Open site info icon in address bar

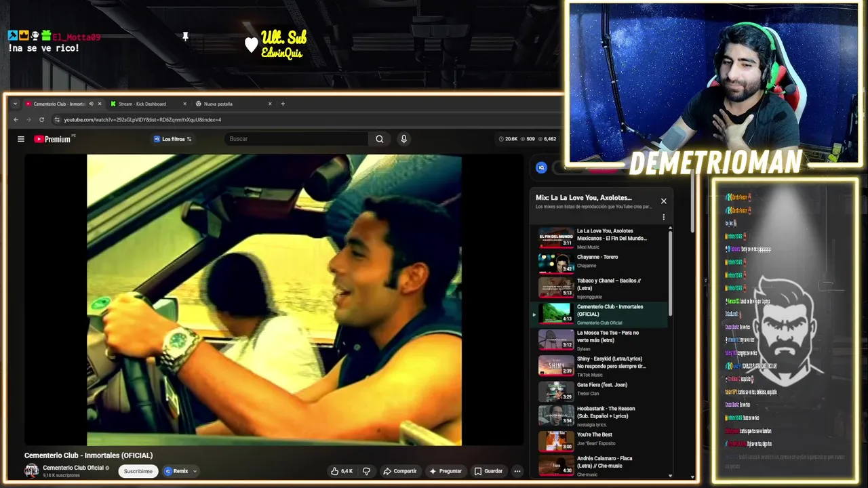(58, 120)
